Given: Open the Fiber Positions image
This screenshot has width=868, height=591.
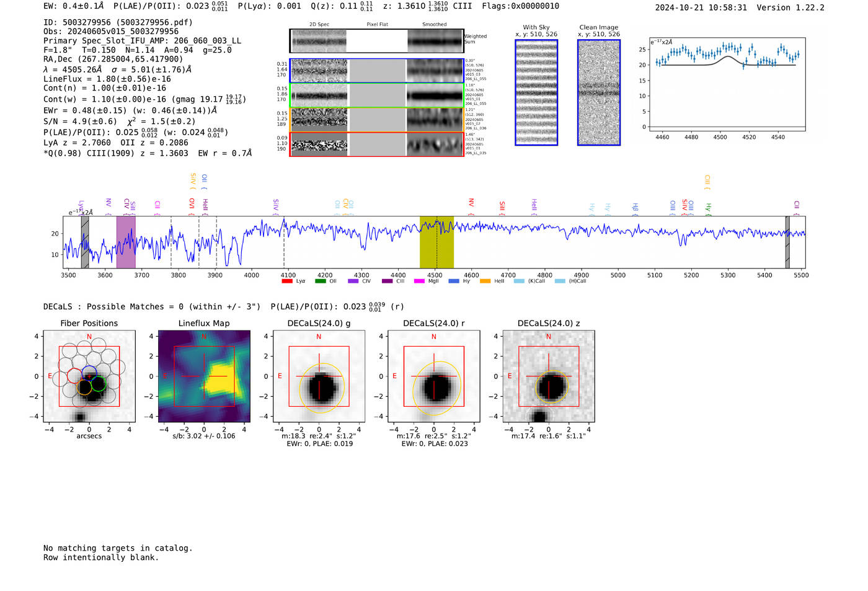Looking at the screenshot, I should 89,376.
